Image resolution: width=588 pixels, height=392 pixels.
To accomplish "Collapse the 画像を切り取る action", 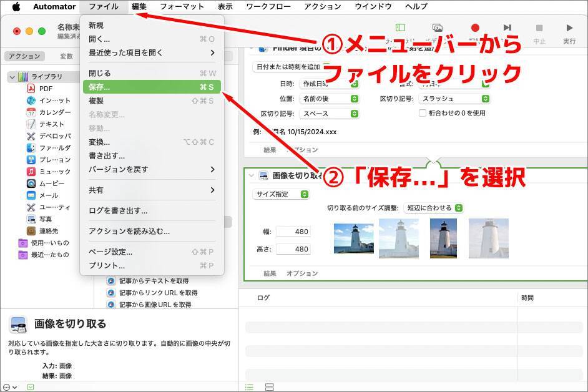I will pos(251,175).
